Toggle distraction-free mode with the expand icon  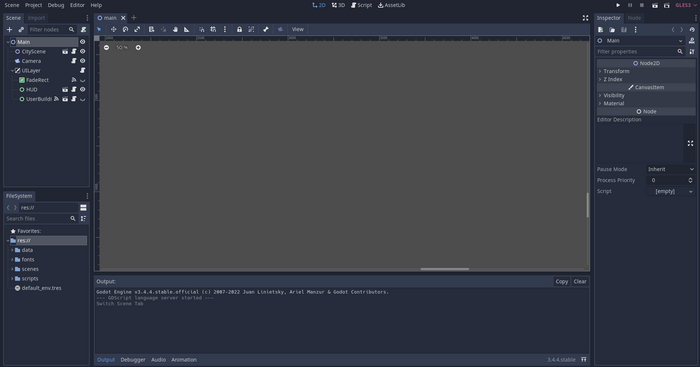(x=585, y=18)
